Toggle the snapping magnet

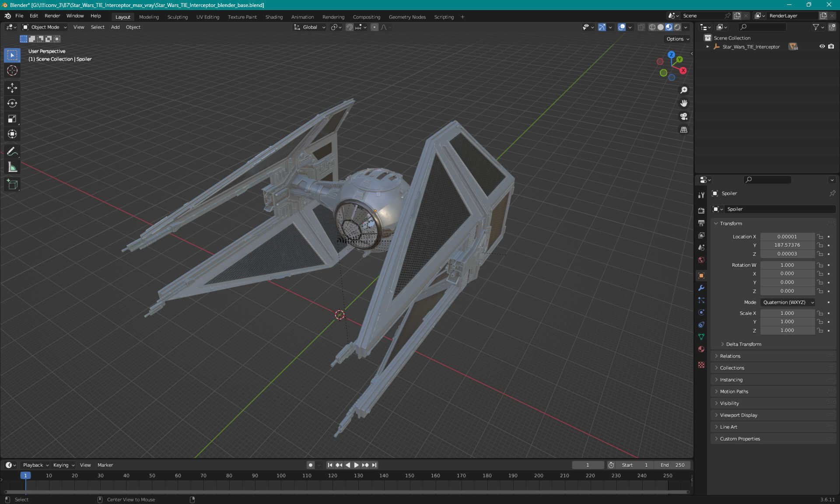click(349, 27)
